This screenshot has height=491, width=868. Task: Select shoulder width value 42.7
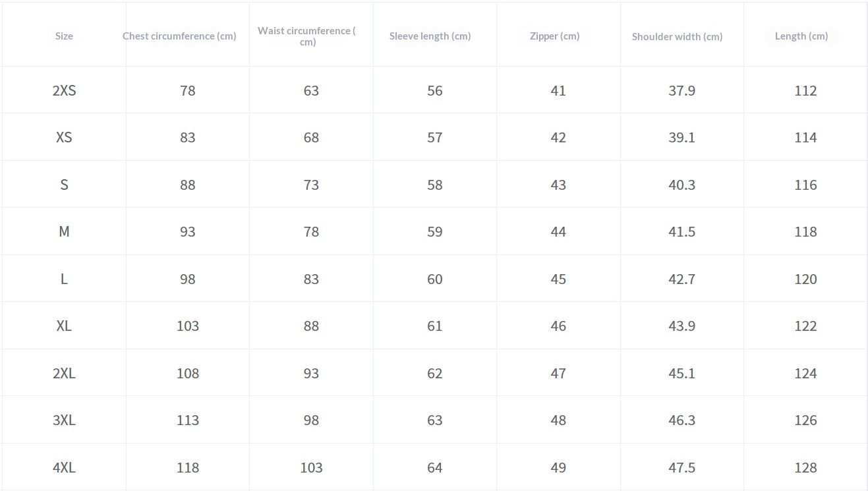tap(681, 279)
